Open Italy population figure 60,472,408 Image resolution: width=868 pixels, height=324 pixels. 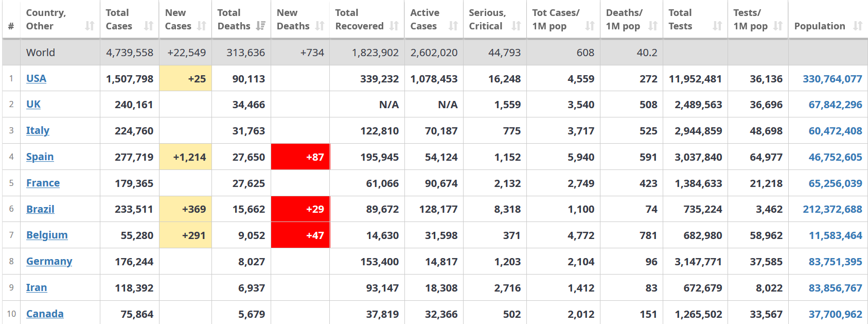click(x=835, y=131)
